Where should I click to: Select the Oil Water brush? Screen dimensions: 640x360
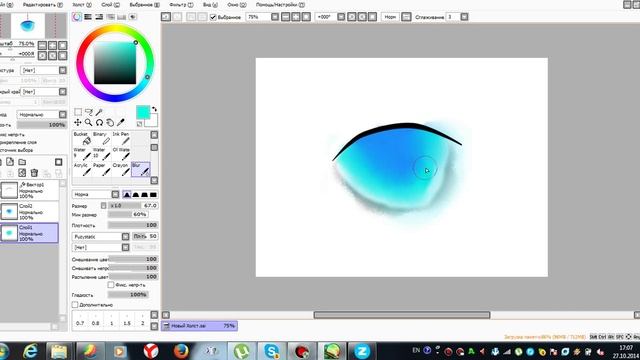(121, 154)
